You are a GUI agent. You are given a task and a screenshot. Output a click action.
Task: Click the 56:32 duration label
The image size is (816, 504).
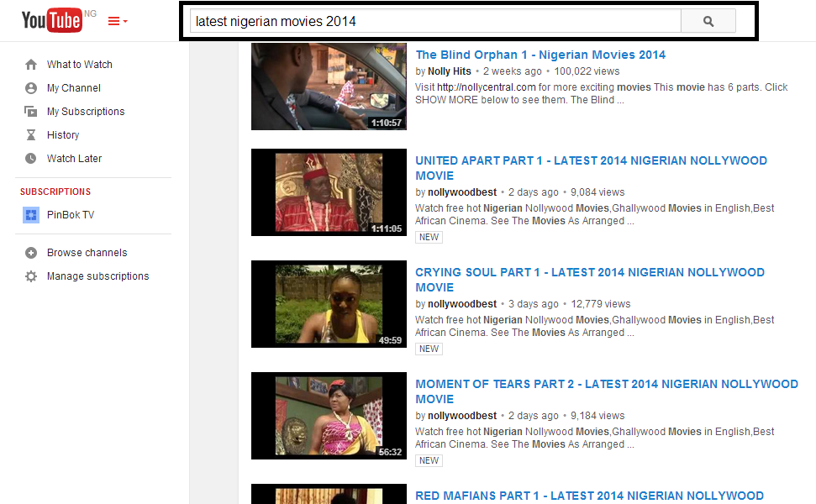point(390,452)
